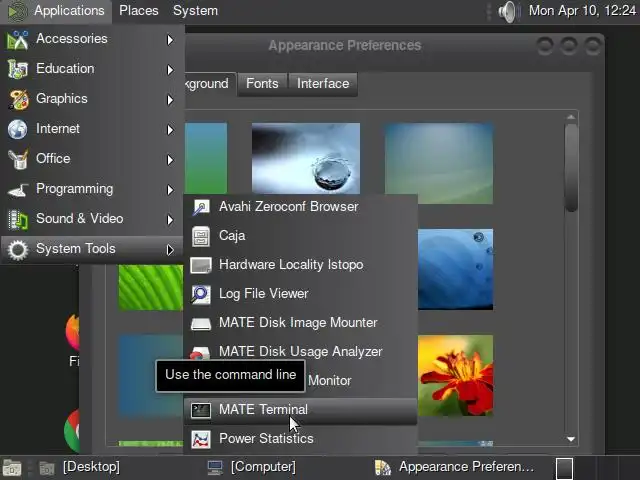Select the green leaf wallpaper thumbnail

tap(151, 288)
